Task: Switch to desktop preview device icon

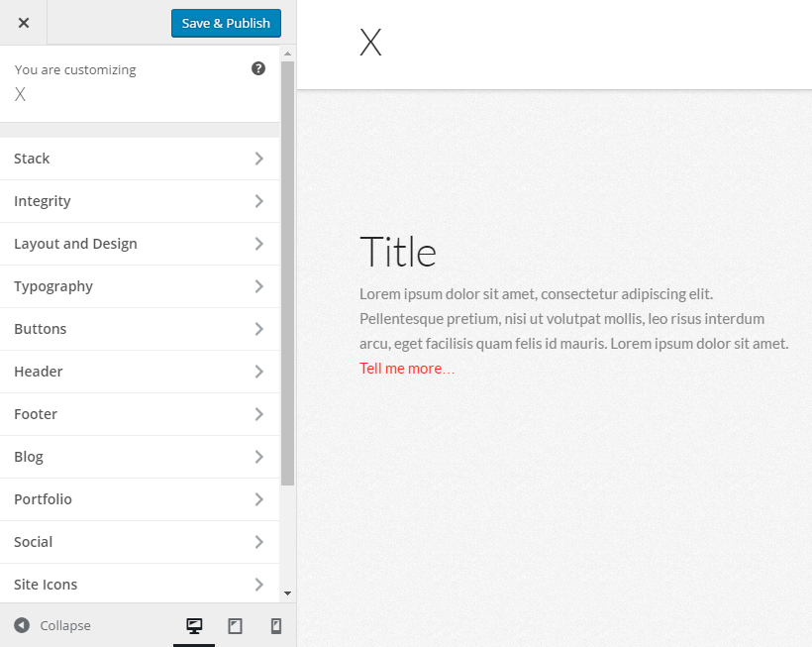Action: pyautogui.click(x=194, y=626)
